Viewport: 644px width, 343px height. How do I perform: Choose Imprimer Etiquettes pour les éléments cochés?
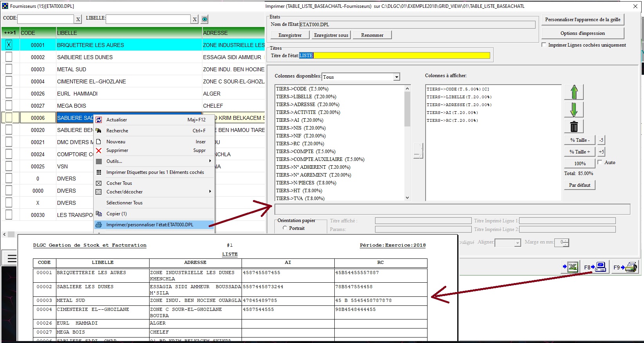[155, 172]
